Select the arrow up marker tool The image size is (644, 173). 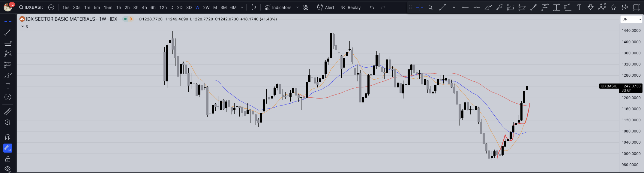click(x=613, y=8)
